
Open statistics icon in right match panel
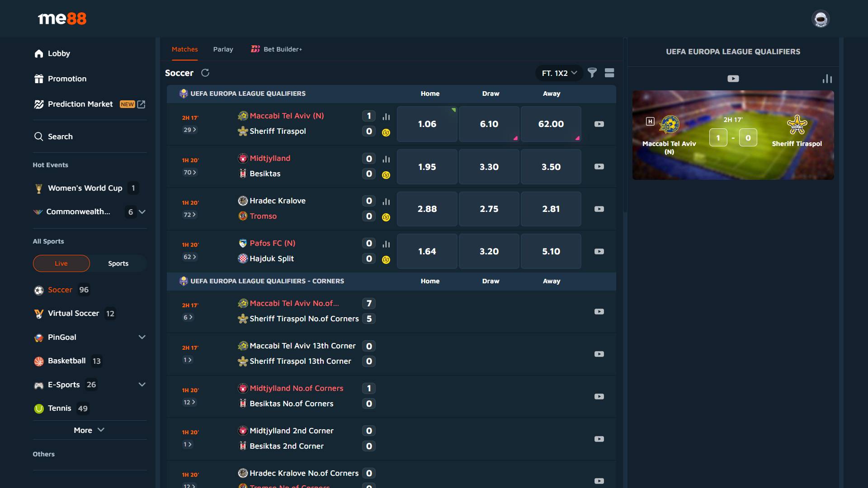827,79
